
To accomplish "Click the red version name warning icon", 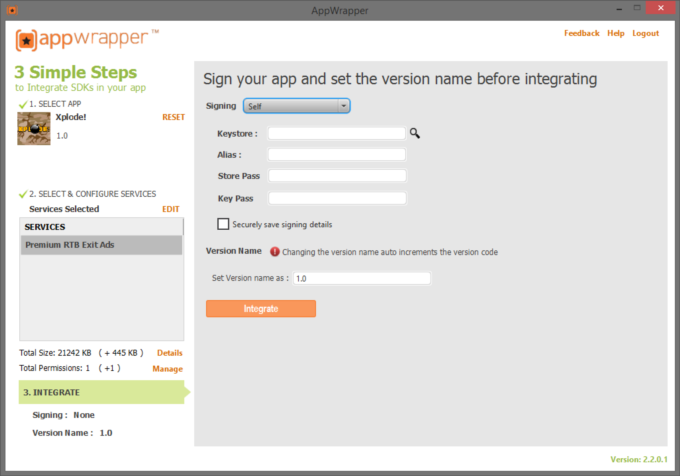I will click(275, 251).
